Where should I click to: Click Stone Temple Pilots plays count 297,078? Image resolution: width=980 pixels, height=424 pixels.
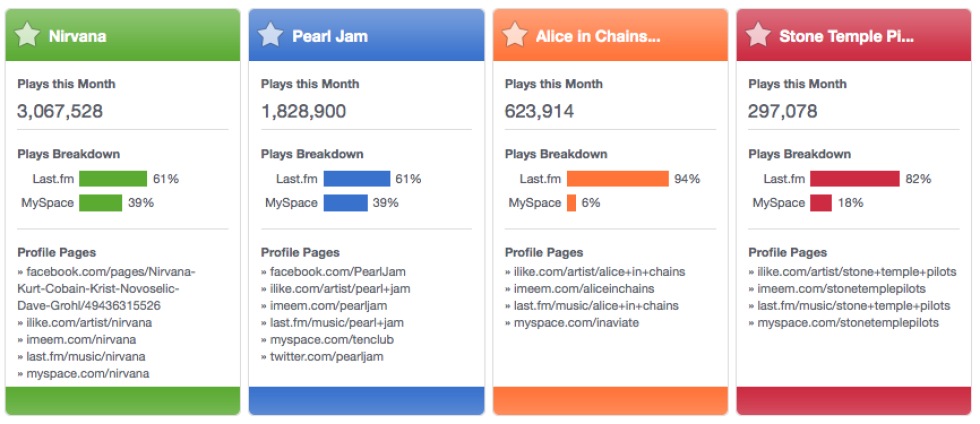782,111
